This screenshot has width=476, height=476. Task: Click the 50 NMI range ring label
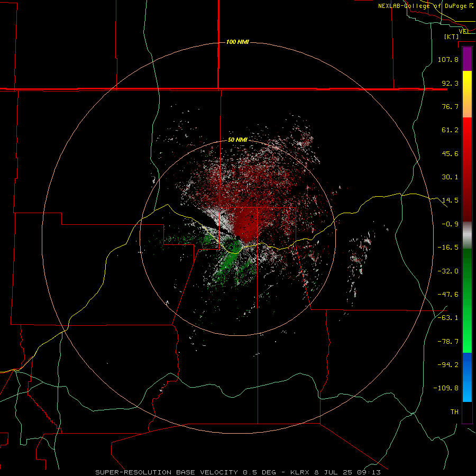pos(237,140)
